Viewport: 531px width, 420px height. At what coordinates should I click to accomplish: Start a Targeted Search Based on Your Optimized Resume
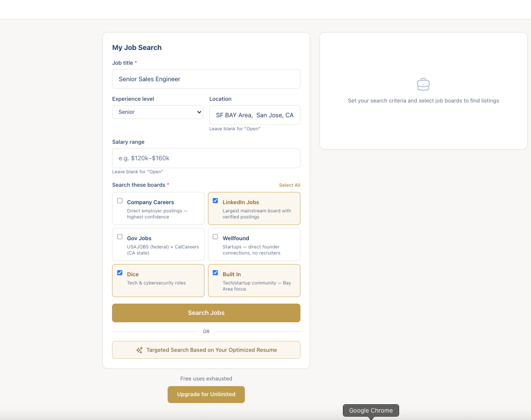206,350
